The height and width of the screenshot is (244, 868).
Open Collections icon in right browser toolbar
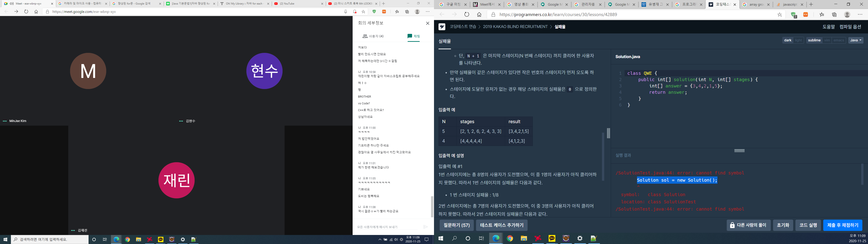click(834, 14)
